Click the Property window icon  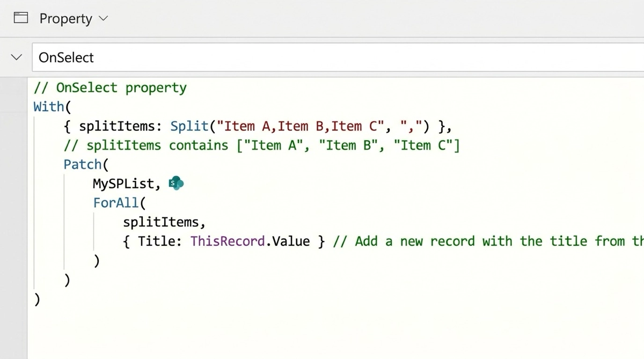click(20, 18)
